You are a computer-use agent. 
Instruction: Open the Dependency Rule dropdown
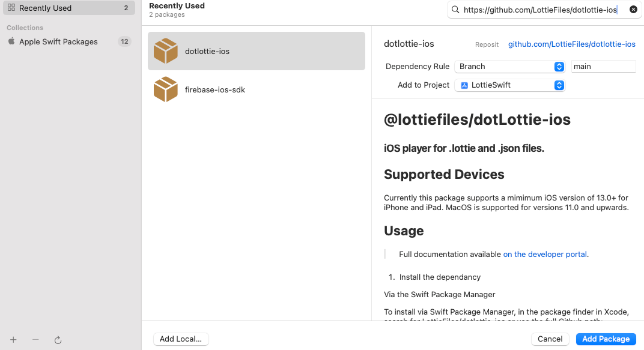[509, 67]
